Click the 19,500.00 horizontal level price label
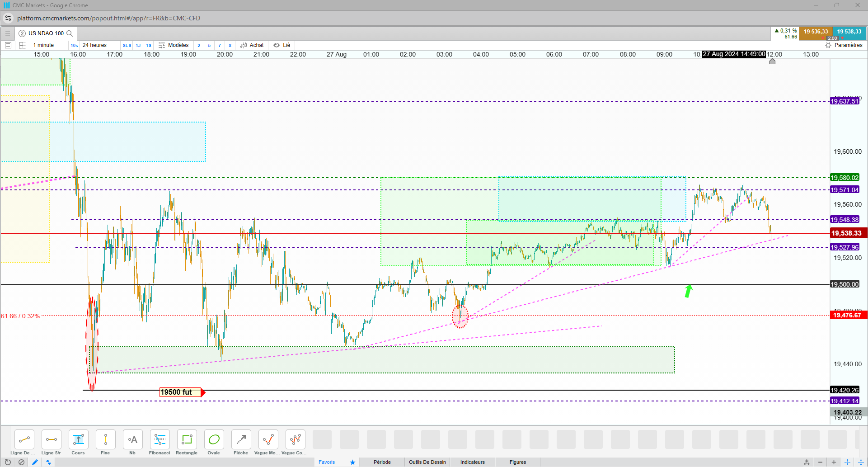This screenshot has width=868, height=467. pyautogui.click(x=845, y=284)
